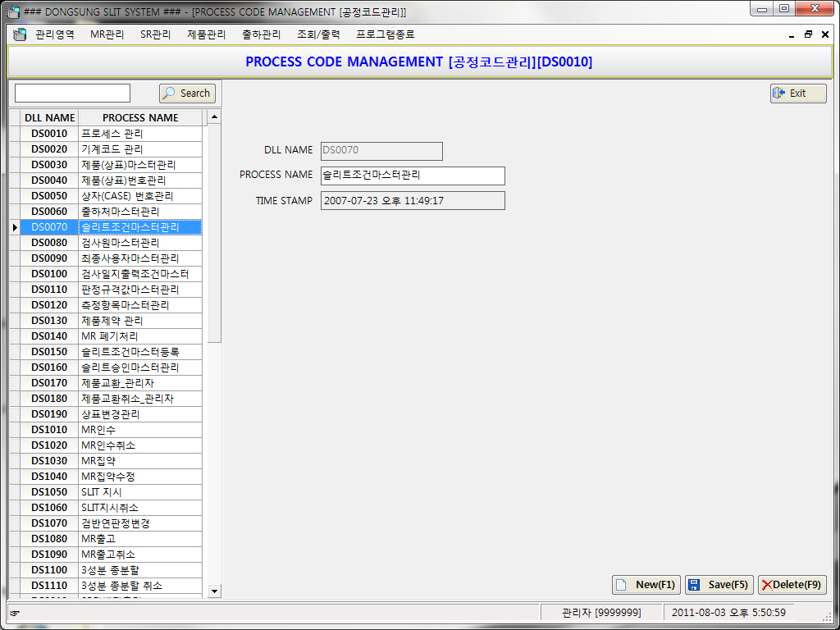
Task: Click the PROCESS NAME column header
Action: coord(140,118)
